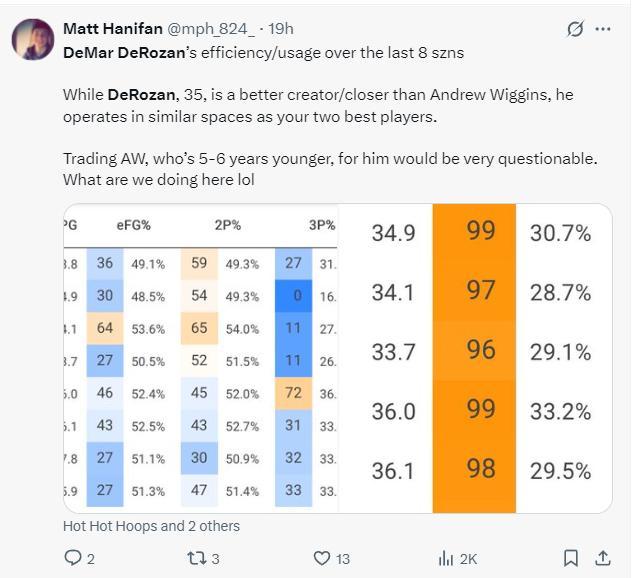
Task: Click the 19h post timestamp
Action: coord(282,29)
